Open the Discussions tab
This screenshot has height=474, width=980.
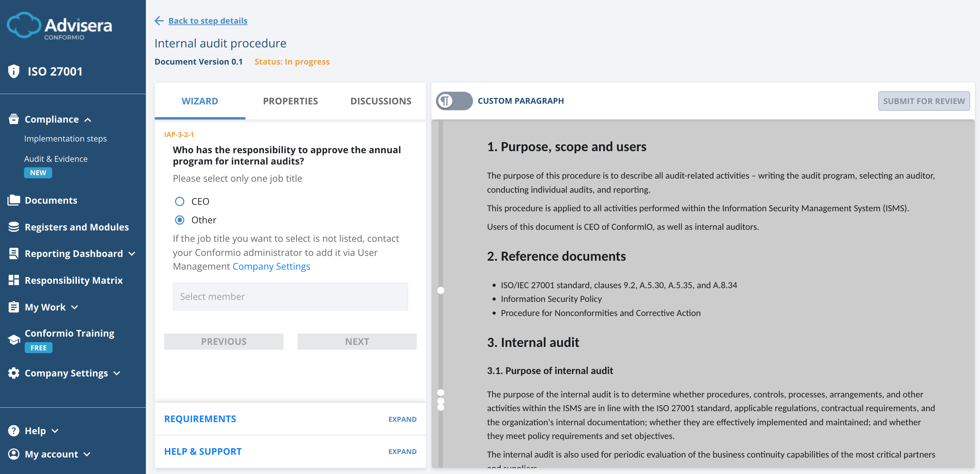(381, 101)
